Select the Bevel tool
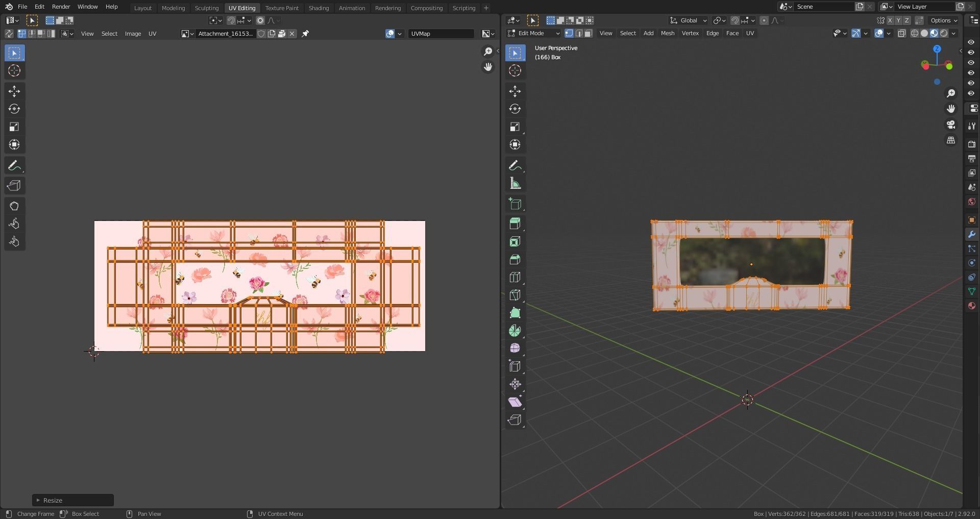This screenshot has height=519, width=980. [x=515, y=259]
